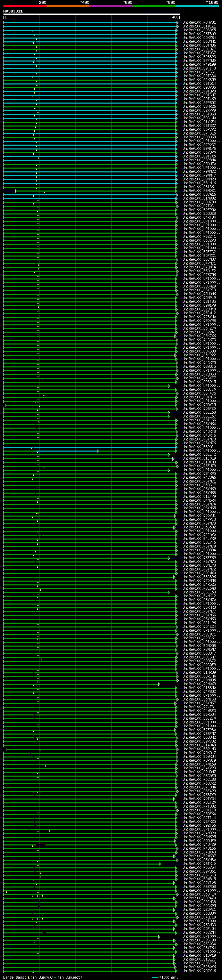This screenshot has width=222, height=980.
Task: Open hit label UniRef100_Q84KP5
Action: [199, 473]
